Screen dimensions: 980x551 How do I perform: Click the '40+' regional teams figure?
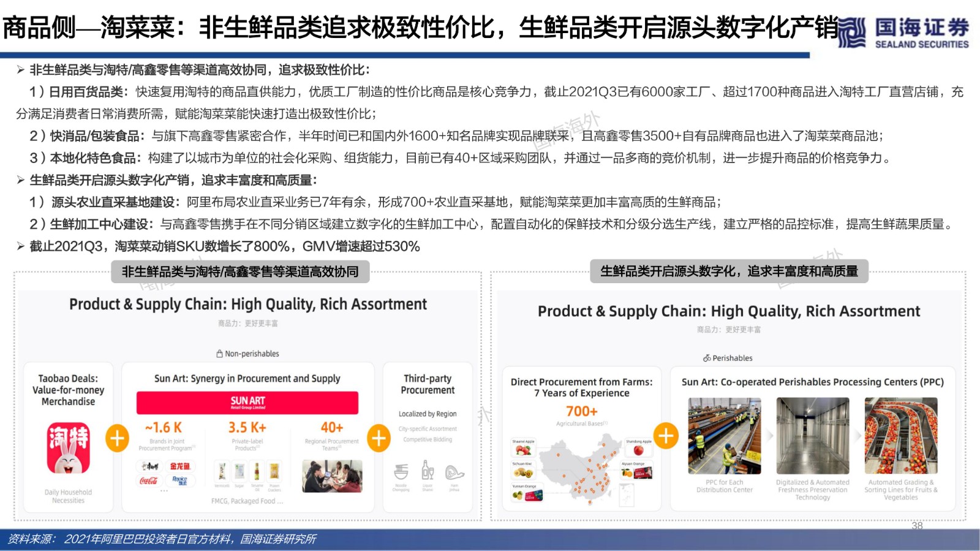(x=332, y=427)
